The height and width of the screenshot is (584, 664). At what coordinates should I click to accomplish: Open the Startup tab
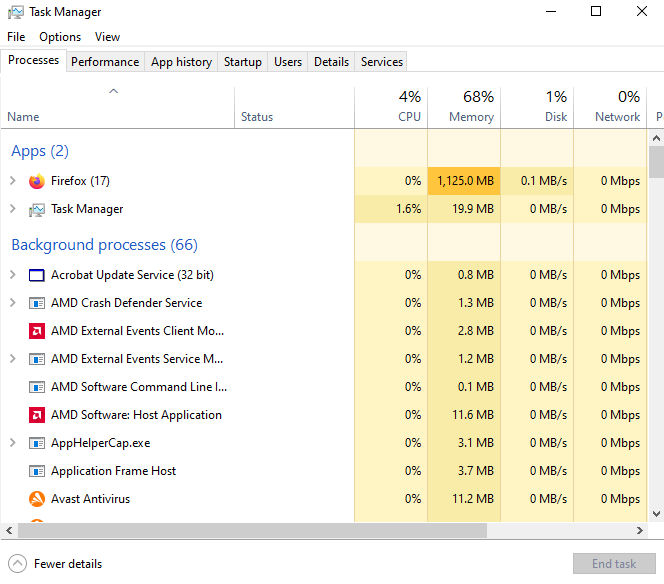[x=242, y=62]
